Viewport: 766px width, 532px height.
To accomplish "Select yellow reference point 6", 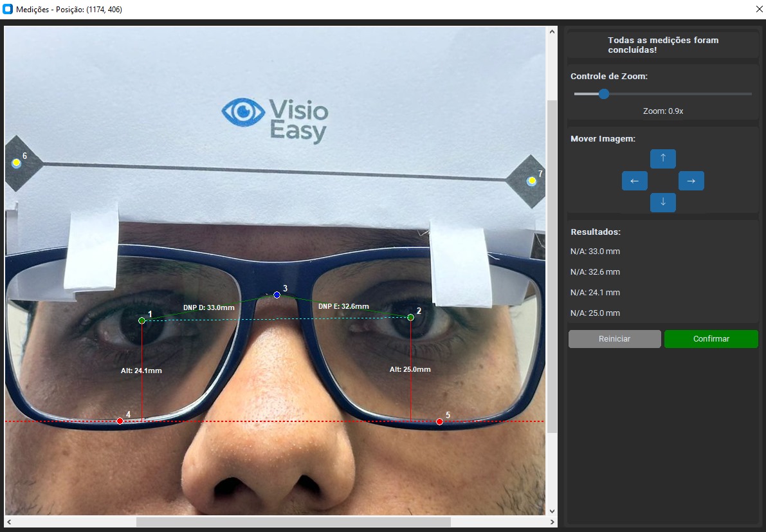I will 16,163.
